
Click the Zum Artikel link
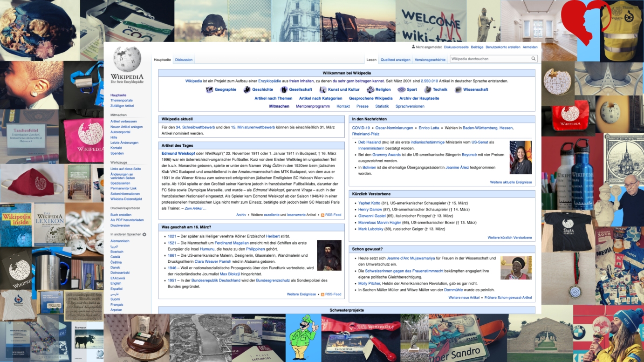pos(196,208)
